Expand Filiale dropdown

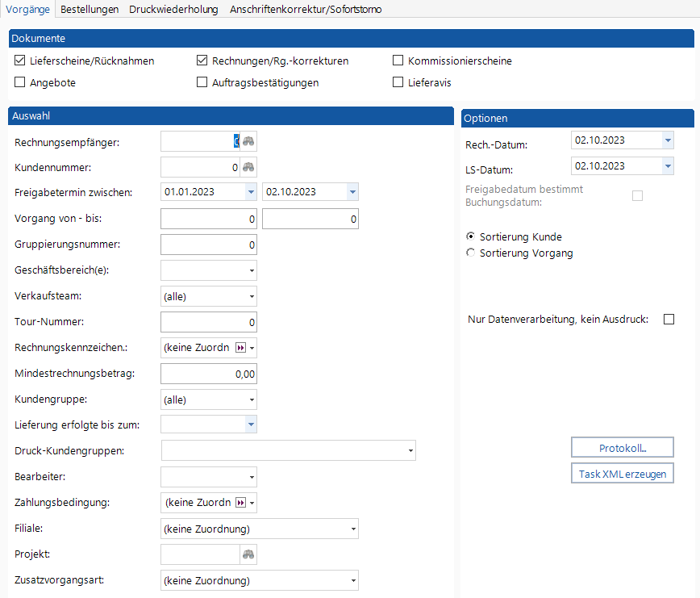pyautogui.click(x=353, y=529)
